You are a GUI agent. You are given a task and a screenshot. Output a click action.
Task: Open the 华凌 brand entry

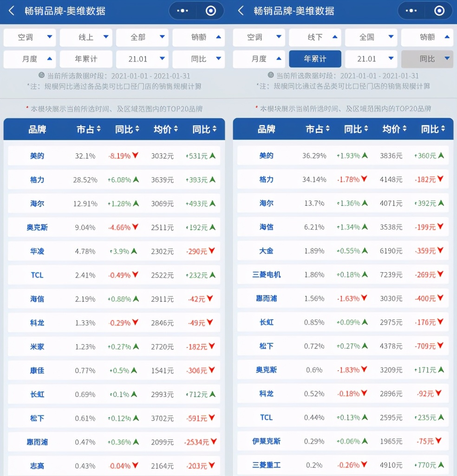click(x=37, y=251)
